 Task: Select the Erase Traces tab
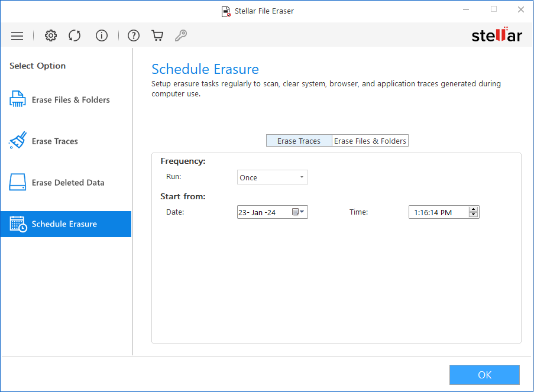pos(299,140)
